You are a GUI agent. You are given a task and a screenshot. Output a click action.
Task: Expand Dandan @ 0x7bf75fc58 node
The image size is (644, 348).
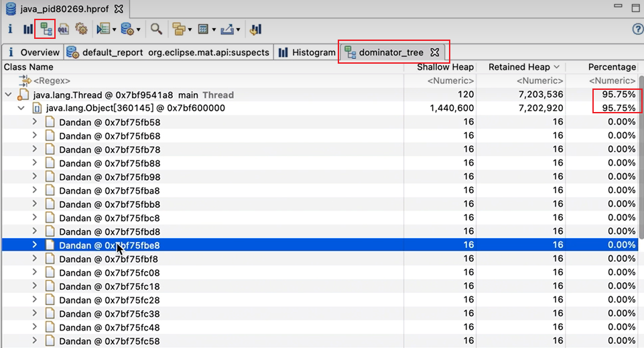(x=34, y=341)
